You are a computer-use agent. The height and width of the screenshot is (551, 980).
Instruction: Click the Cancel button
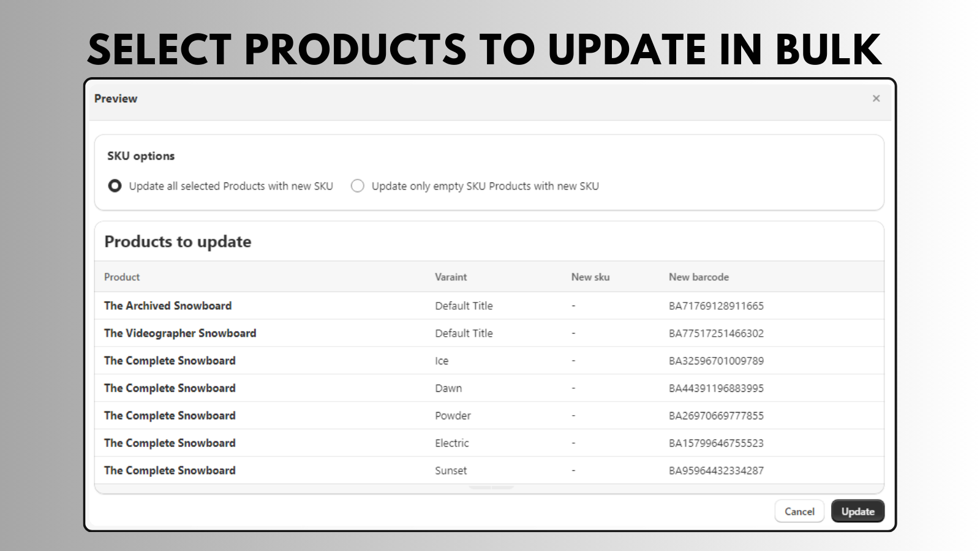pyautogui.click(x=799, y=511)
